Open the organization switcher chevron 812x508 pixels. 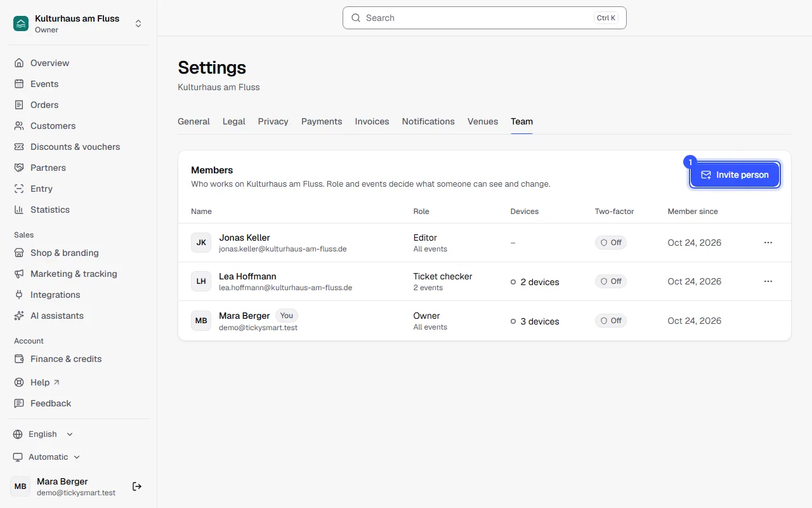(138, 23)
